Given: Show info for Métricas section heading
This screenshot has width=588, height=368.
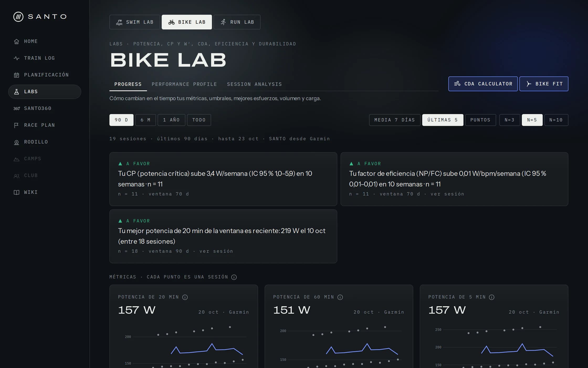Looking at the screenshot, I should [x=234, y=277].
